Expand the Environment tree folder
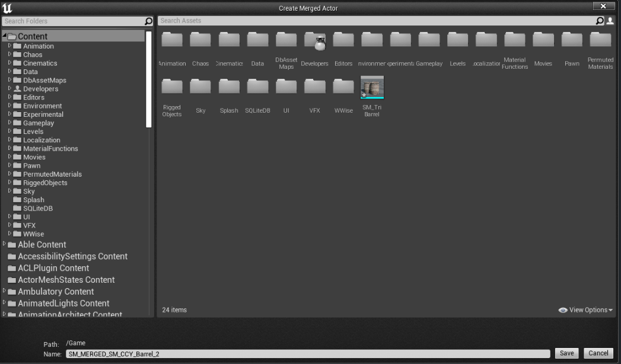This screenshot has width=621, height=364. click(x=9, y=106)
